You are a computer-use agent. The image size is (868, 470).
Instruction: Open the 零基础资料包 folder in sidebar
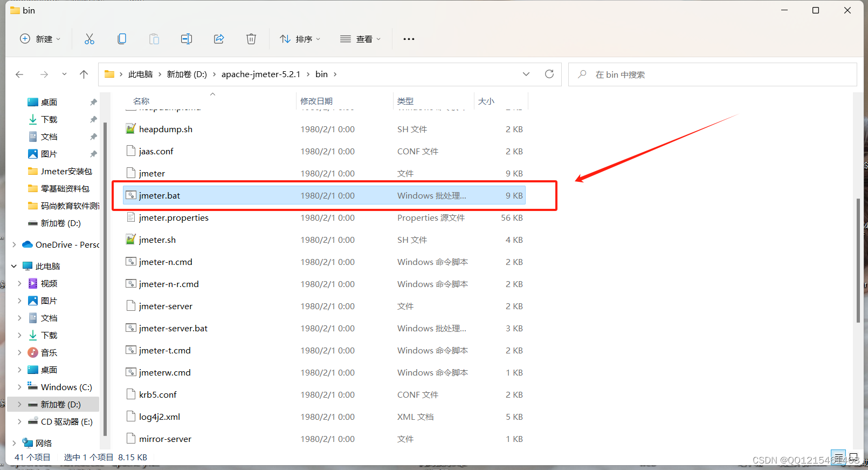(58, 188)
